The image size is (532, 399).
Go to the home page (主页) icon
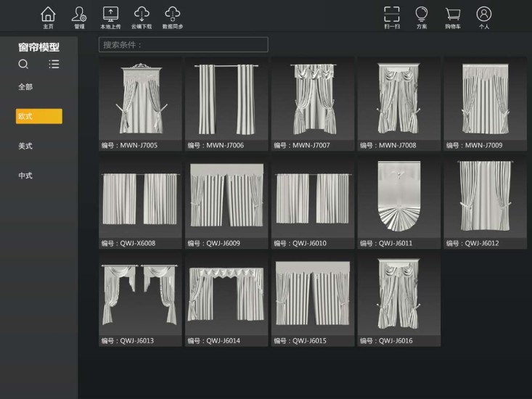point(48,15)
